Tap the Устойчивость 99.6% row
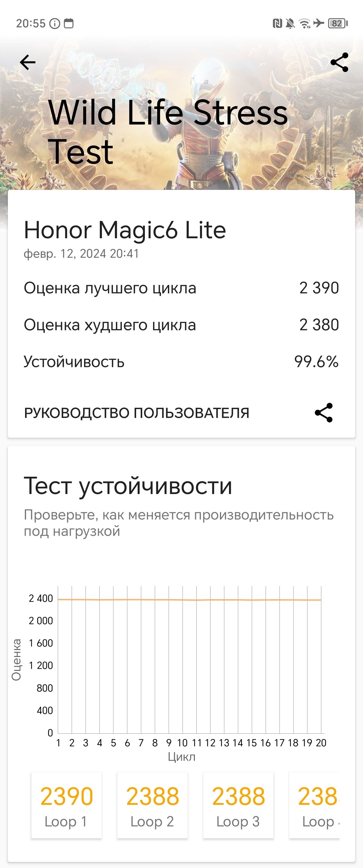363x868 pixels. [x=181, y=362]
